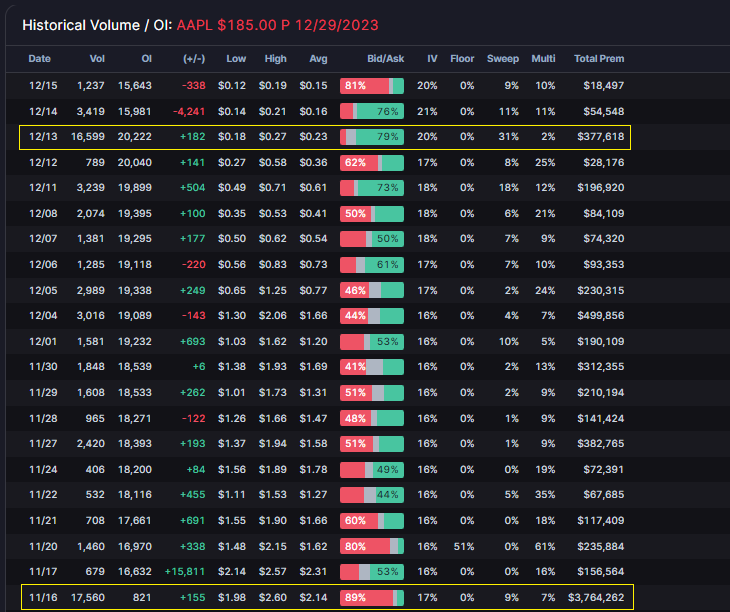Click the volume value 2,989
The height and width of the screenshot is (612, 730).
pos(91,290)
